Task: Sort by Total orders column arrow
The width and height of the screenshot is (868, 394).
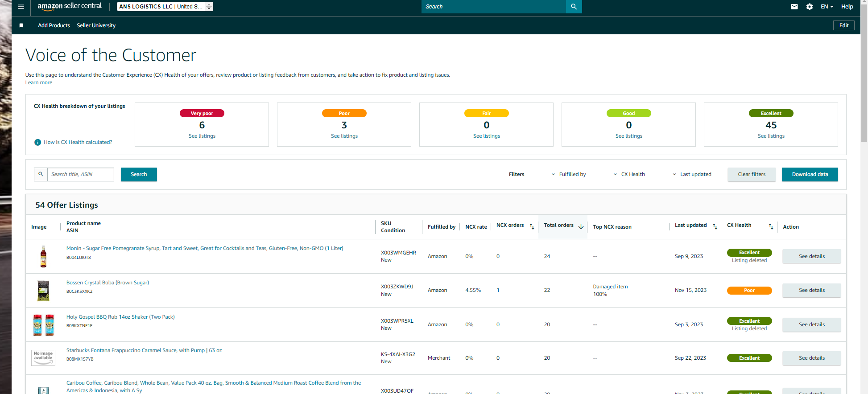Action: pyautogui.click(x=581, y=226)
